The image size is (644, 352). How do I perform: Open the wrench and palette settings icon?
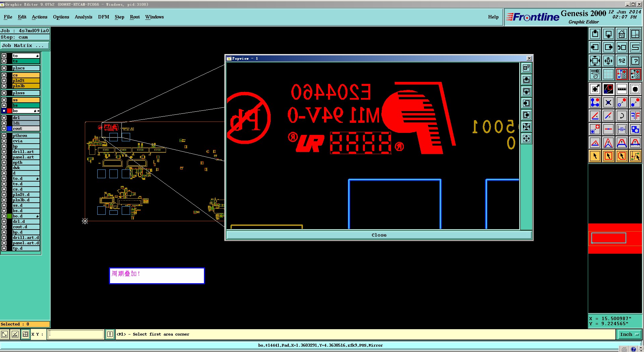[595, 74]
